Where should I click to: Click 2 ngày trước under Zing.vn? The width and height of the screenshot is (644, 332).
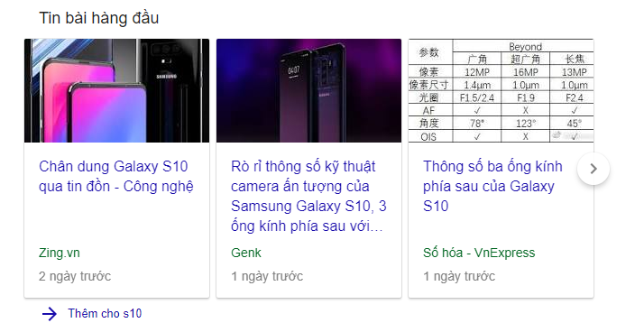(x=75, y=276)
